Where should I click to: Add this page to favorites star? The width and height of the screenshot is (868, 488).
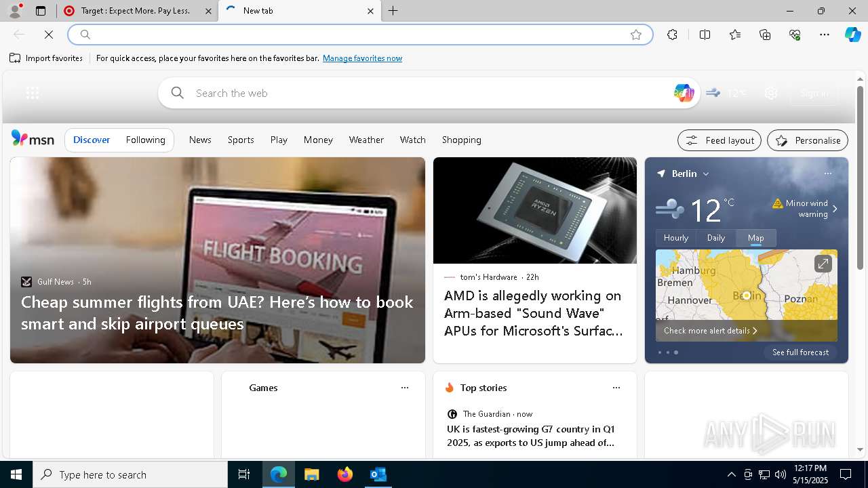coord(635,35)
